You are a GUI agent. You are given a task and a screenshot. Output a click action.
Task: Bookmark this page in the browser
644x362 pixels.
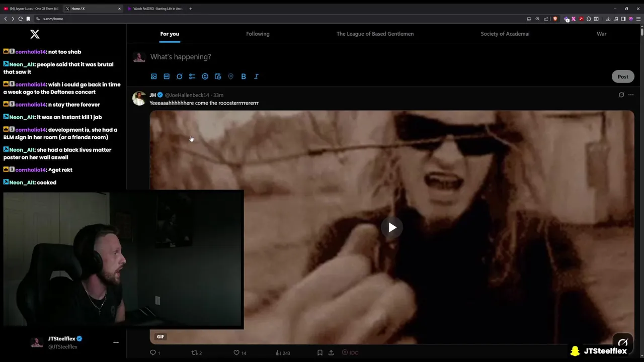tap(28, 19)
